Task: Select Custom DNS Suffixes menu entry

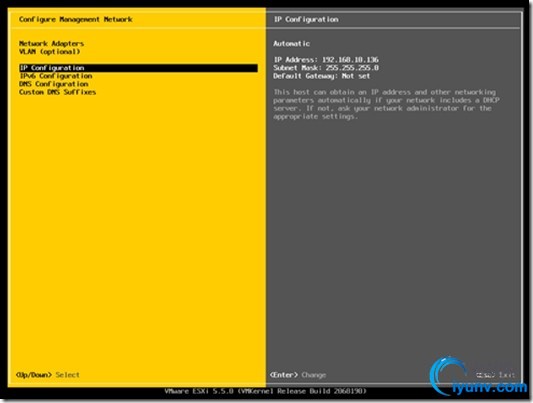Action: pos(57,92)
